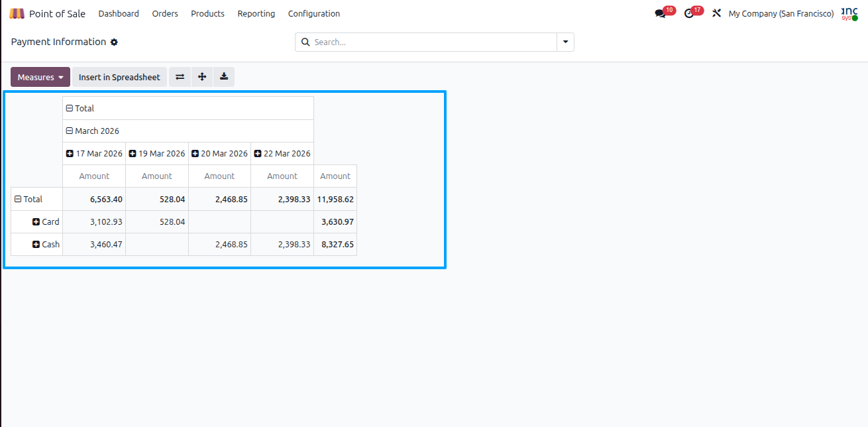Click the Expand all arrows icon
868x427 pixels.
tap(202, 77)
